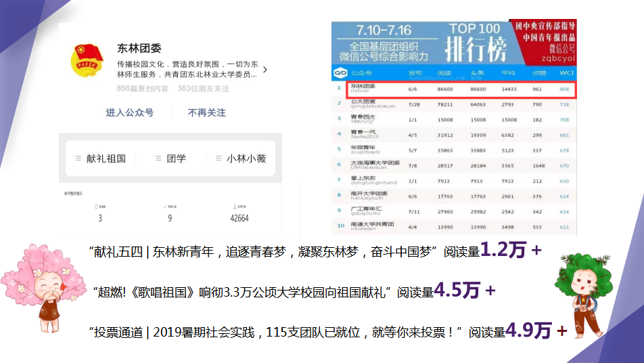Viewport: 644px width, 363px height.
Task: Click the 东林团委 Youth League emblem avatar
Action: (87, 61)
